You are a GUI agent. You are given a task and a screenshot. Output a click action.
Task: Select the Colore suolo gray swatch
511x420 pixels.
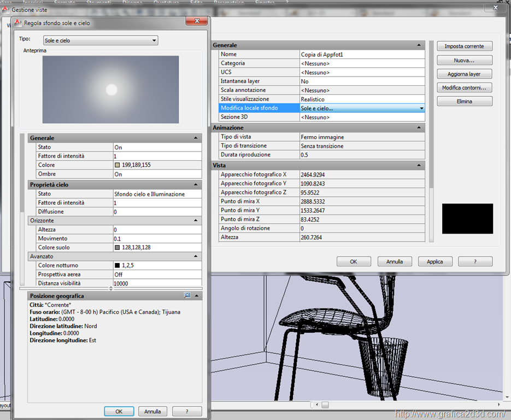tap(117, 248)
